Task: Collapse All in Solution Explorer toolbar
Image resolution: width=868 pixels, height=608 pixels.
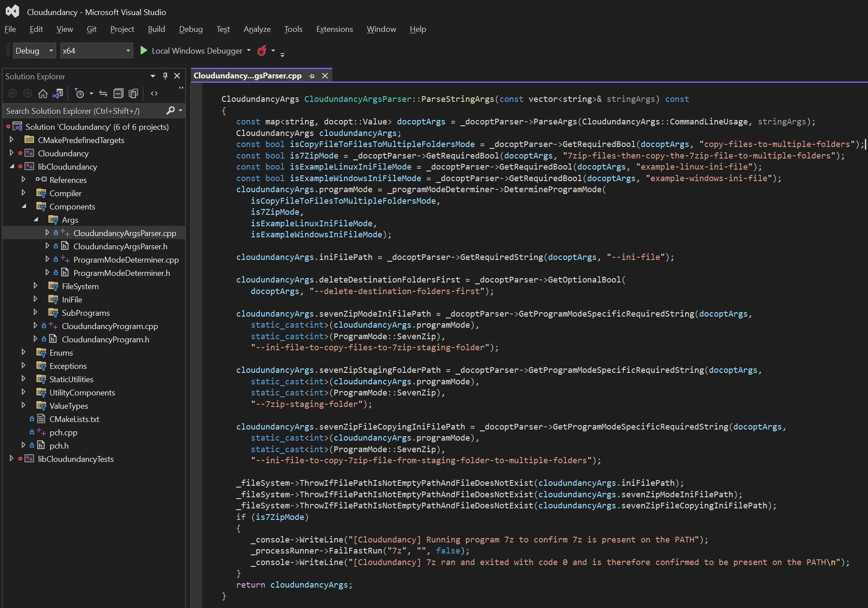Action: coord(118,93)
